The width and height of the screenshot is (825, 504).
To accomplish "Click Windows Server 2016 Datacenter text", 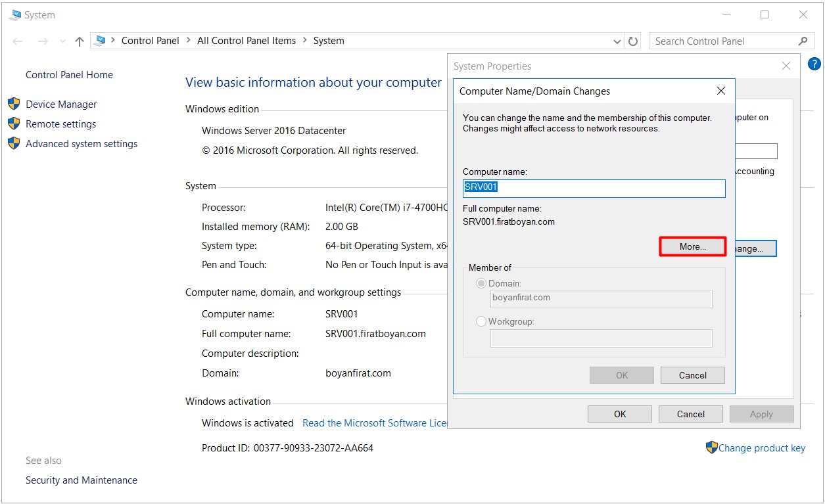I will [273, 131].
